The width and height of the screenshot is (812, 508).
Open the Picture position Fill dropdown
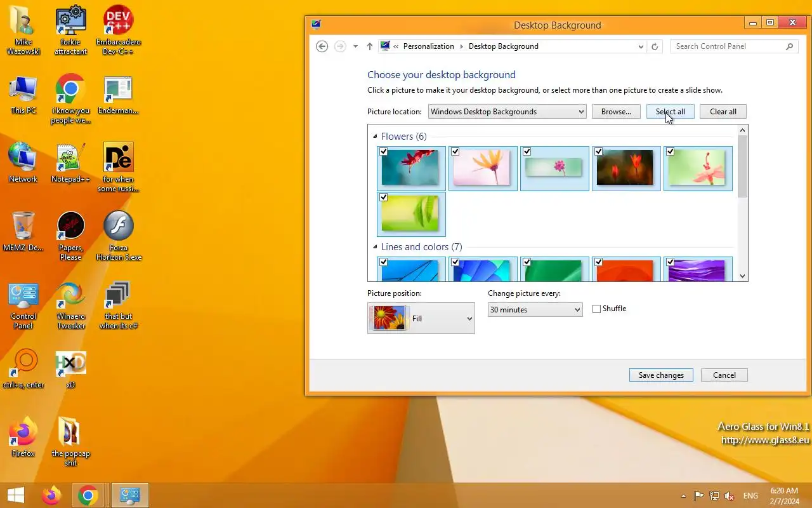pyautogui.click(x=421, y=318)
